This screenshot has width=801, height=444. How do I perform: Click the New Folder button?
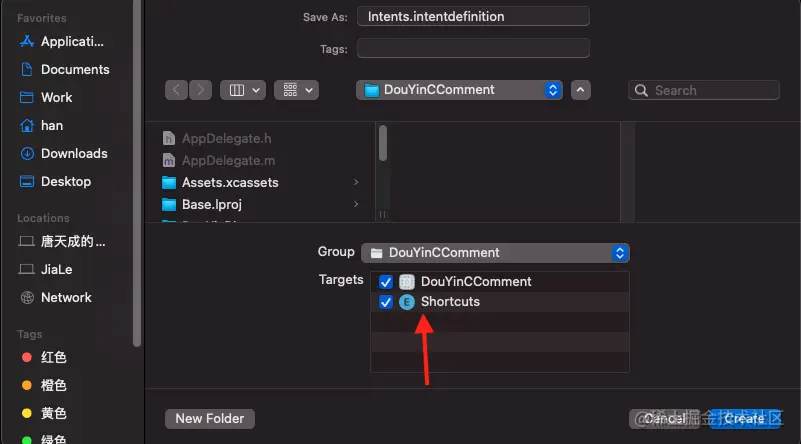(210, 419)
